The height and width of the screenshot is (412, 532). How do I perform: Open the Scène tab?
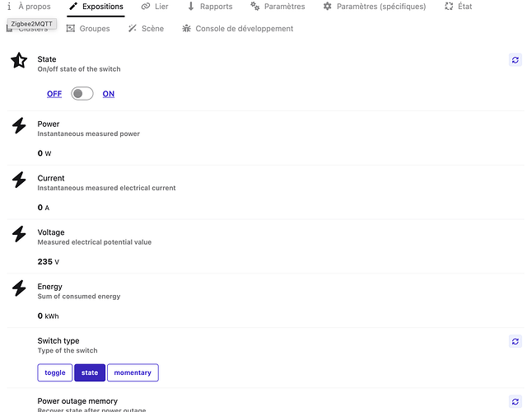click(147, 29)
